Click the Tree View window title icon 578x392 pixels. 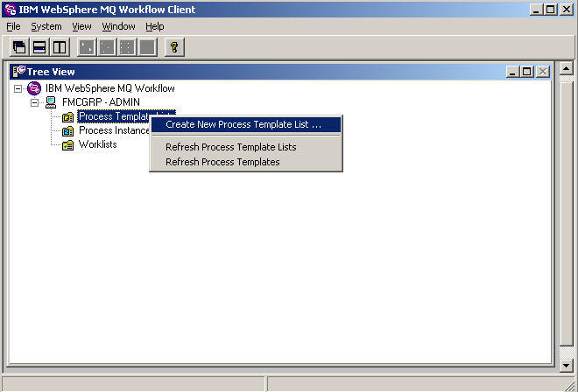[x=18, y=71]
